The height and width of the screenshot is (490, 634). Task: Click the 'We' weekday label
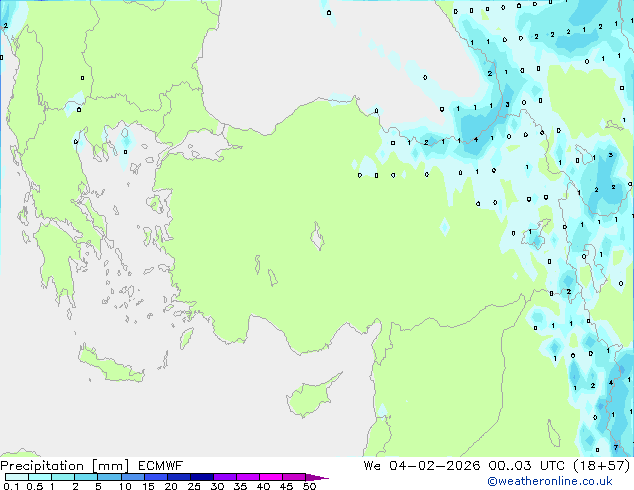(372, 465)
